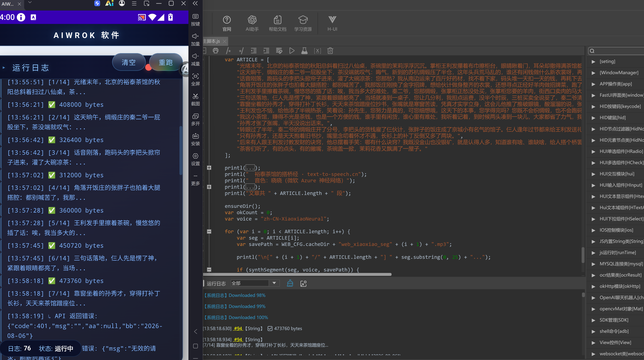
Task: Expand the SDK管理[SDK] node
Action: coord(593,320)
